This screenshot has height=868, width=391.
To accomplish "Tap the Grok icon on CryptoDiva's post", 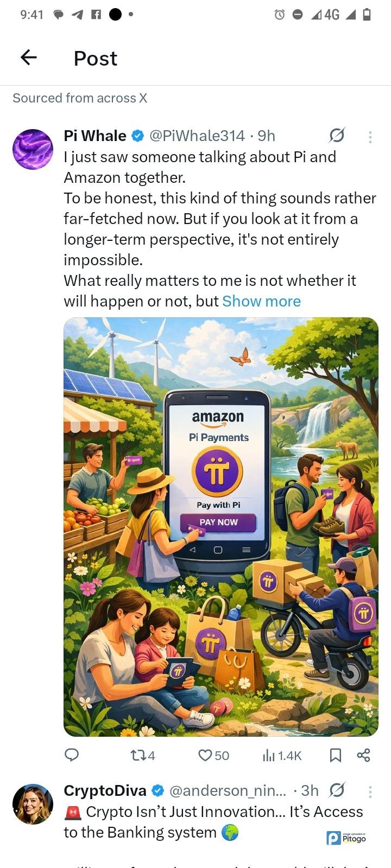I will coord(337,790).
